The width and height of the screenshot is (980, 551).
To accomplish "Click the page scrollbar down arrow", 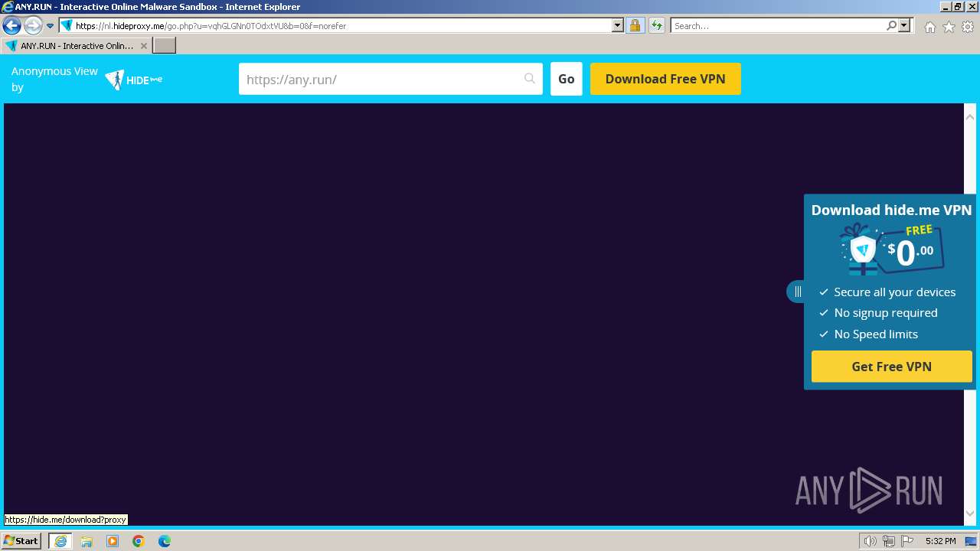I will pyautogui.click(x=970, y=514).
